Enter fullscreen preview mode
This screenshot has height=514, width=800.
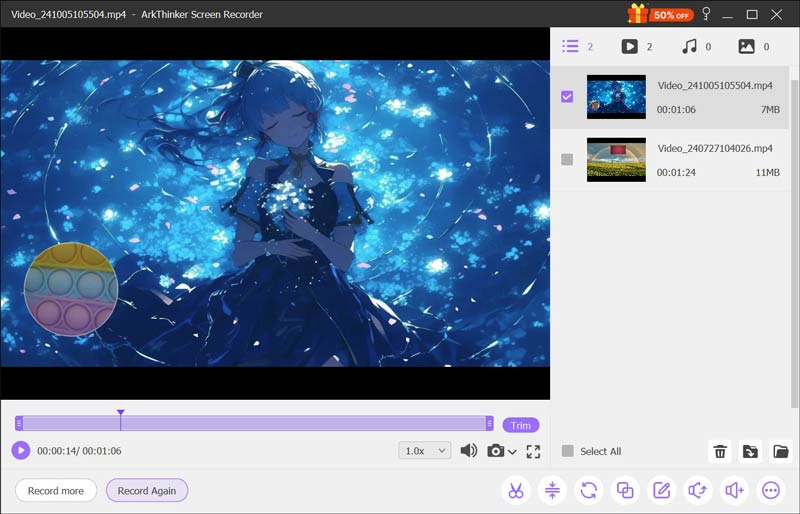(533, 451)
